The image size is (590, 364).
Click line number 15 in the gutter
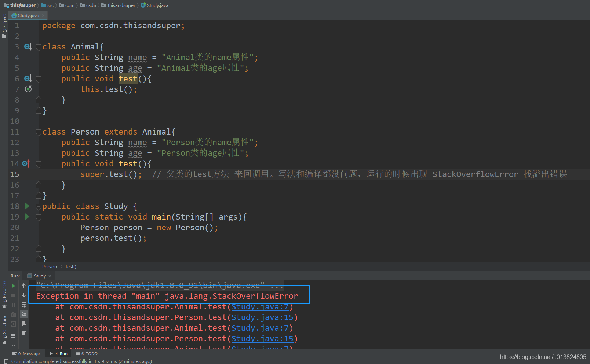[x=15, y=174]
